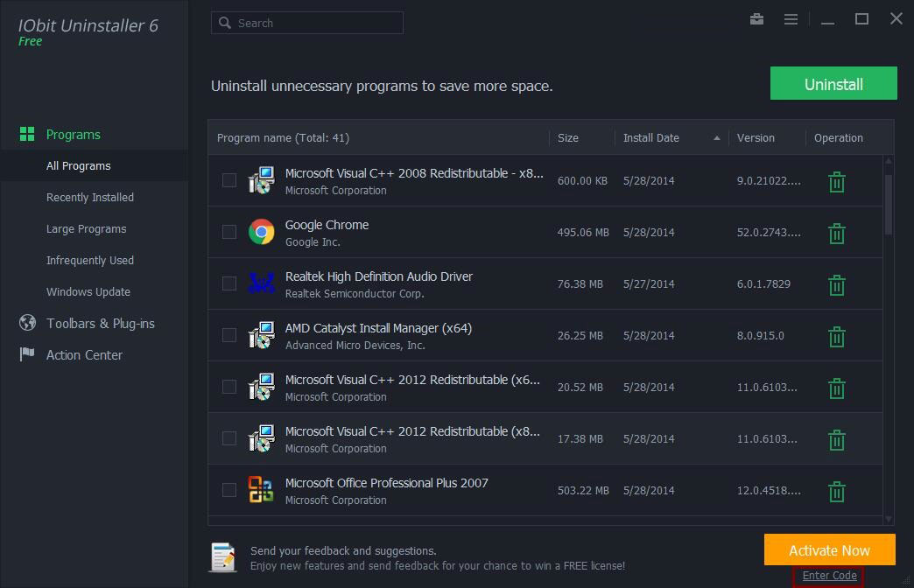The height and width of the screenshot is (588, 914).
Task: Click trash icon for Realtek Audio Driver
Action: click(x=836, y=285)
